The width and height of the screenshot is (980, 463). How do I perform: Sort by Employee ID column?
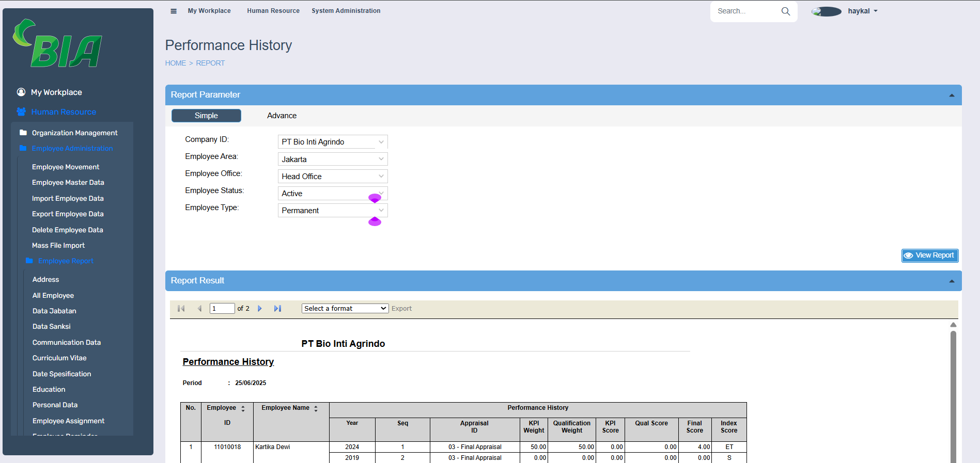243,408
